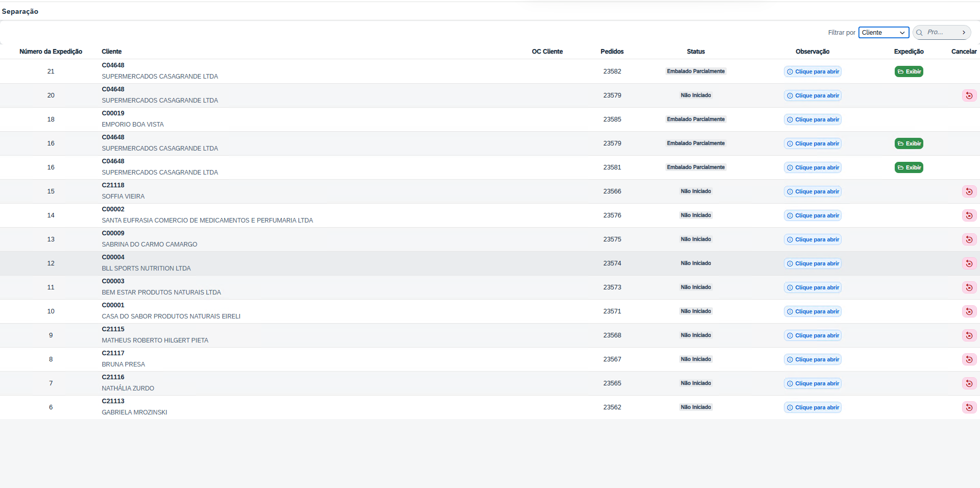Click the Pedidos column header

[612, 52]
